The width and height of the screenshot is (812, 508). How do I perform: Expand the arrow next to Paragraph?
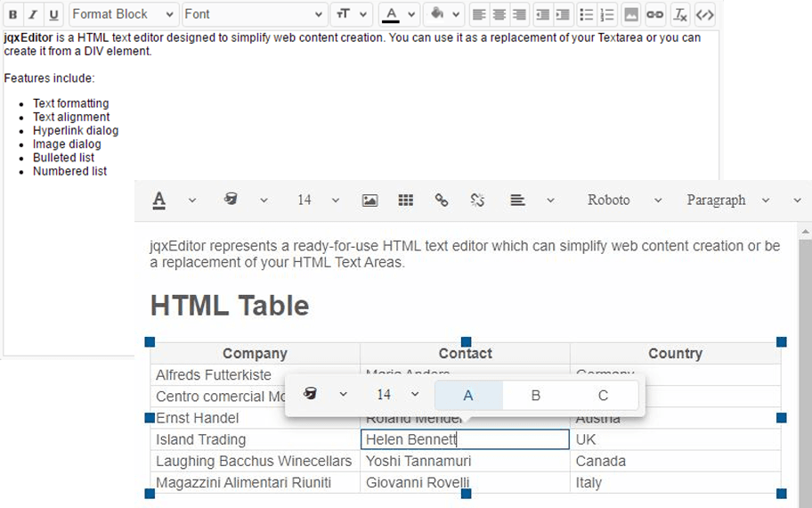coord(766,201)
